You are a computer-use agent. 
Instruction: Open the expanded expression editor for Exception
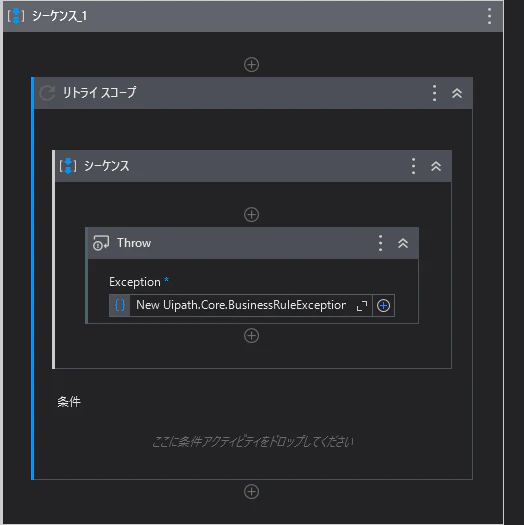pyautogui.click(x=362, y=305)
